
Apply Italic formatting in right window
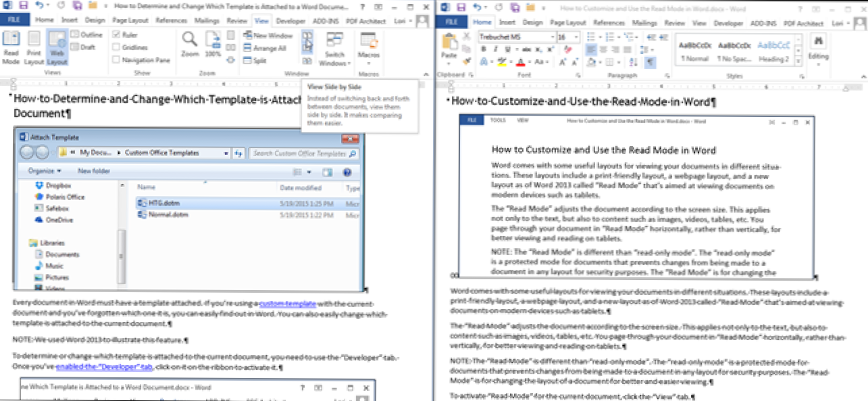tap(495, 49)
